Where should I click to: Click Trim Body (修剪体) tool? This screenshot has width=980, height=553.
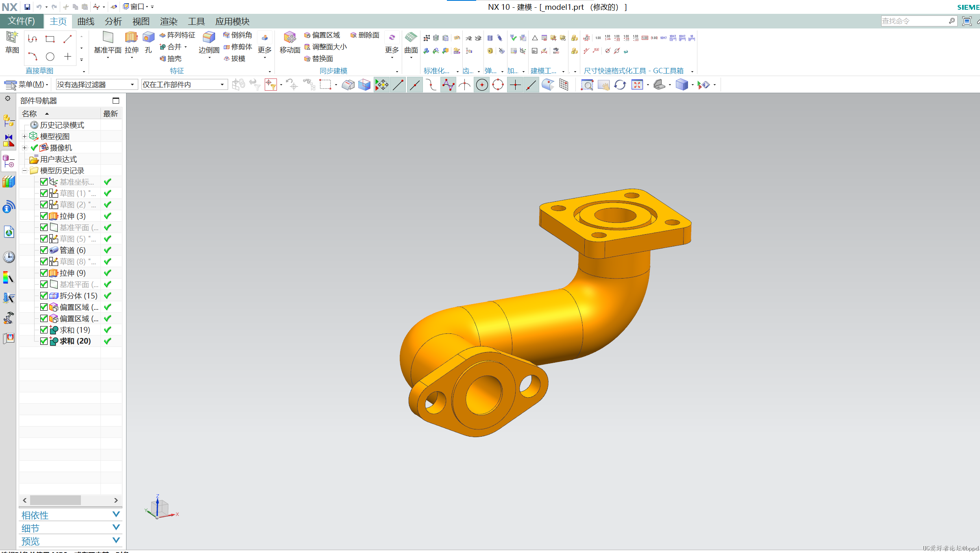(x=238, y=47)
